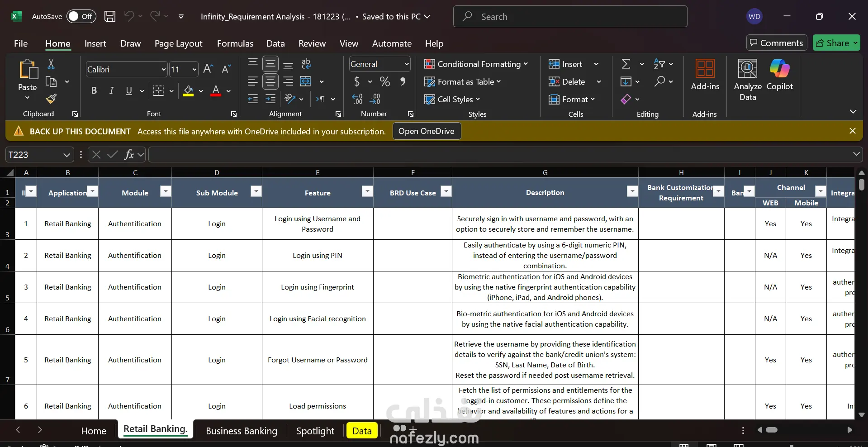Toggle Bold formatting button

click(x=94, y=90)
